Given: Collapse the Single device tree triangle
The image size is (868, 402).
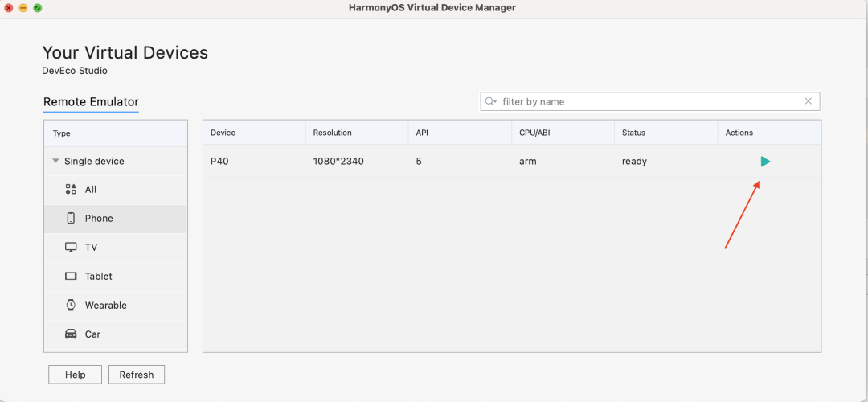Looking at the screenshot, I should point(55,161).
